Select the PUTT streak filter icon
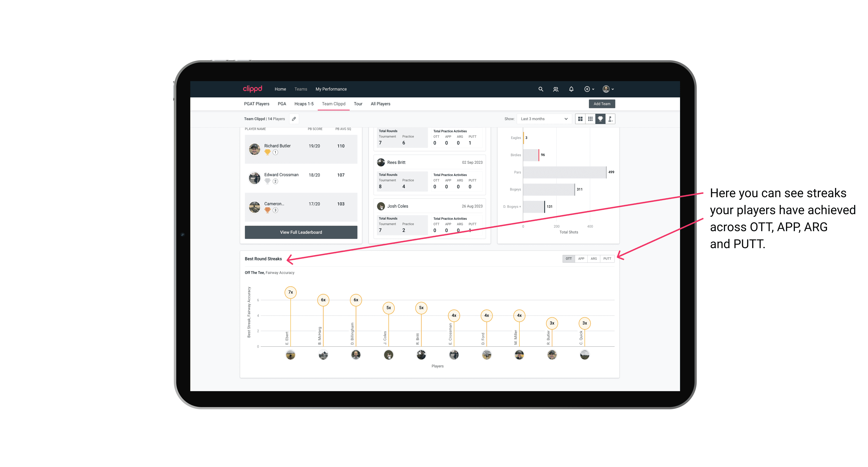Screen dimensions: 868x467 [x=608, y=258]
